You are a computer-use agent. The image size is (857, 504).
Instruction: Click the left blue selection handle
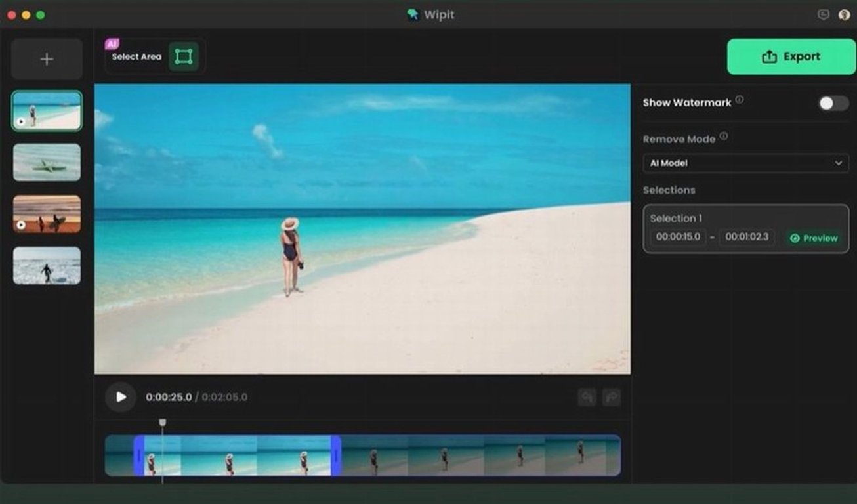139,455
